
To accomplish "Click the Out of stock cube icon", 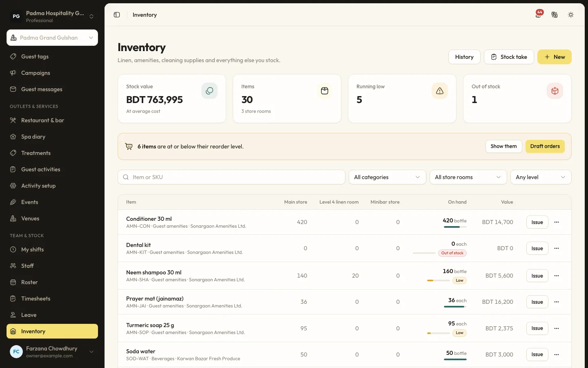I will click(555, 91).
